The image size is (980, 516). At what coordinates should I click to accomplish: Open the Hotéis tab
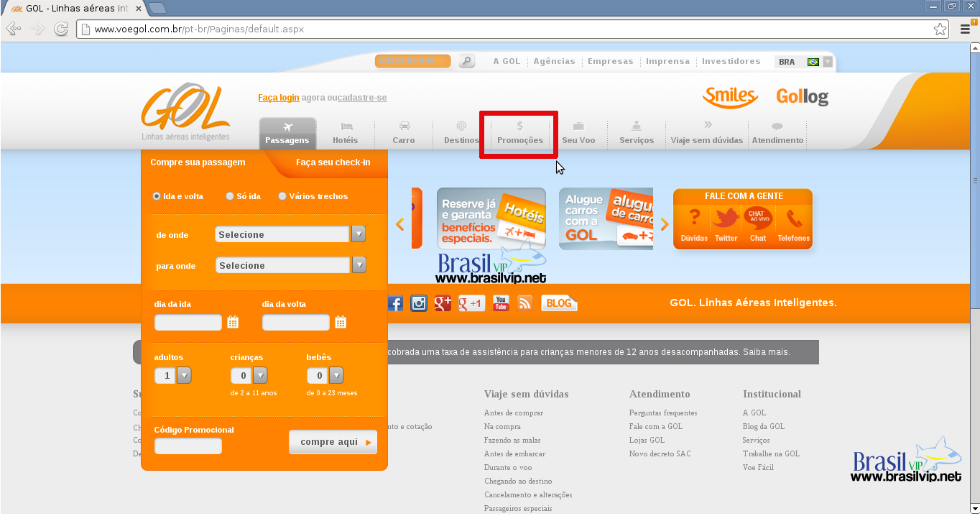[x=346, y=133]
